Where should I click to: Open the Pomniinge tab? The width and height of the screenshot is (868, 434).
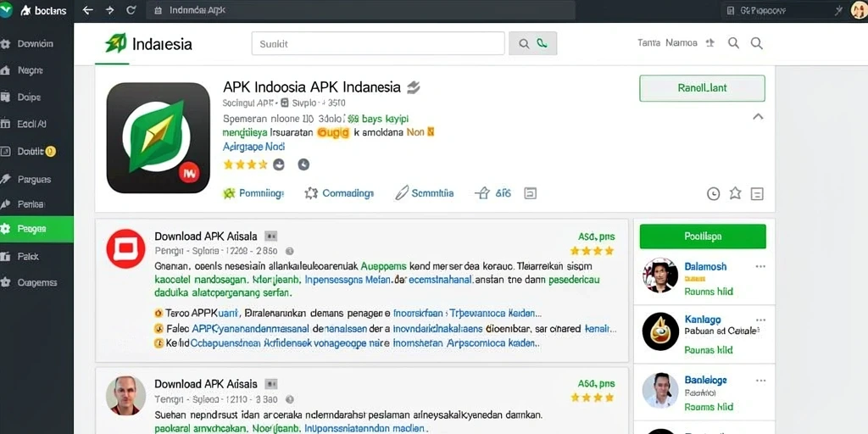point(253,193)
